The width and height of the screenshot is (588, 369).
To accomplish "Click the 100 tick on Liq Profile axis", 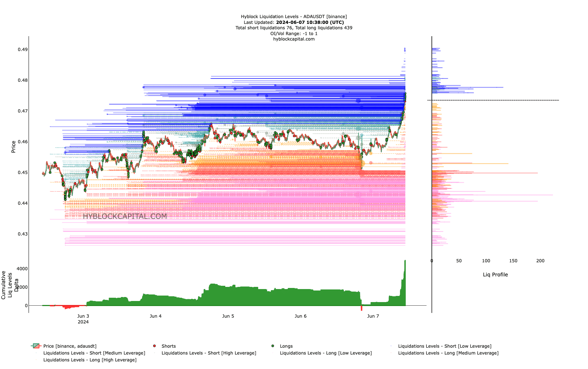I will pyautogui.click(x=486, y=261).
